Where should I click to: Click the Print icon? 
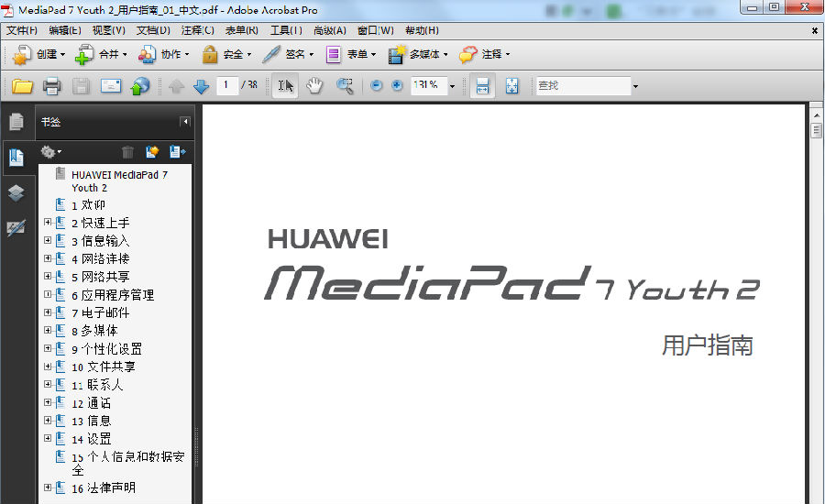coord(51,85)
